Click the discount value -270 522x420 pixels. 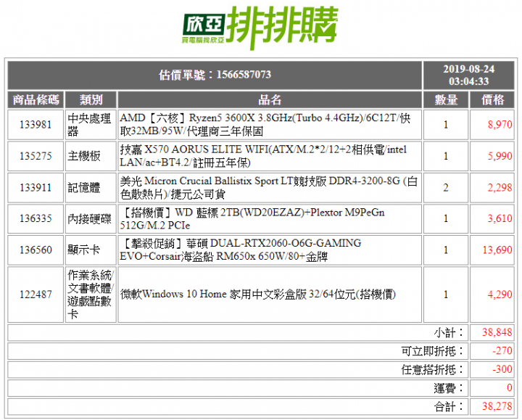[502, 350]
